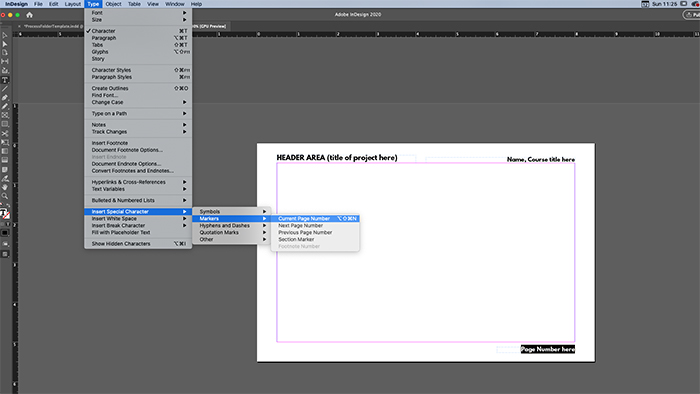The image size is (700, 394).
Task: Select the Selection tool arrow
Action: (5, 35)
